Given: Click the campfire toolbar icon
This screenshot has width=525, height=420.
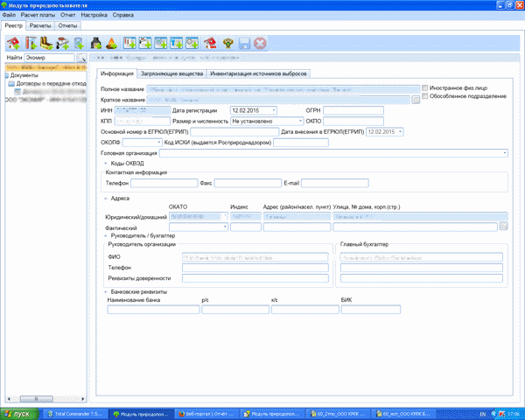Looking at the screenshot, I should tap(112, 43).
